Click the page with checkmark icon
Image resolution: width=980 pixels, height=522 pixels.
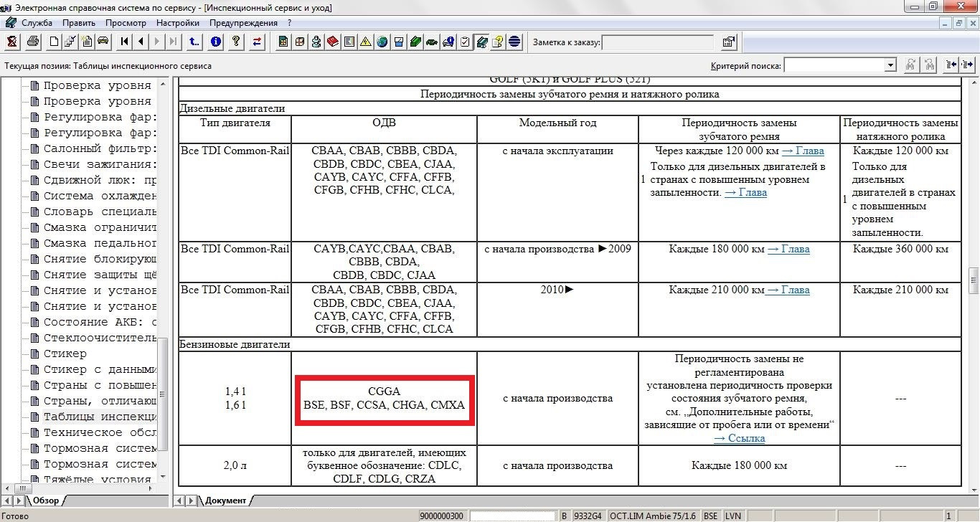tap(71, 42)
